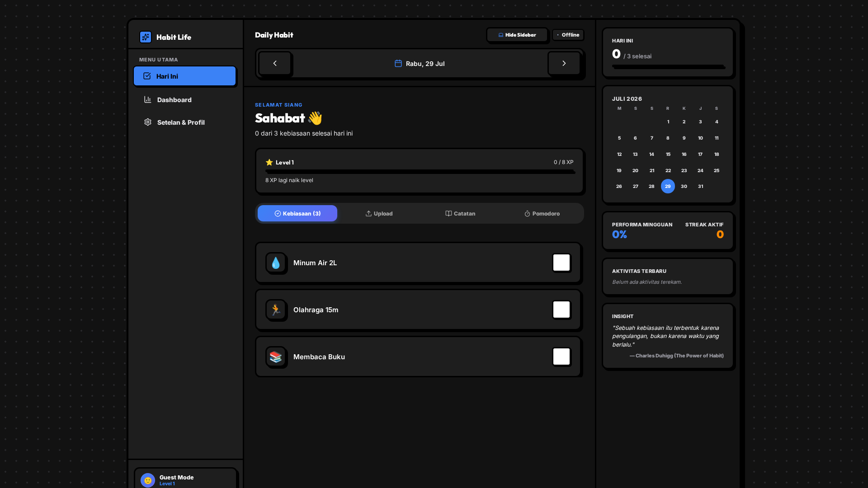
Task: Select July 22 in the calendar
Action: [668, 170]
